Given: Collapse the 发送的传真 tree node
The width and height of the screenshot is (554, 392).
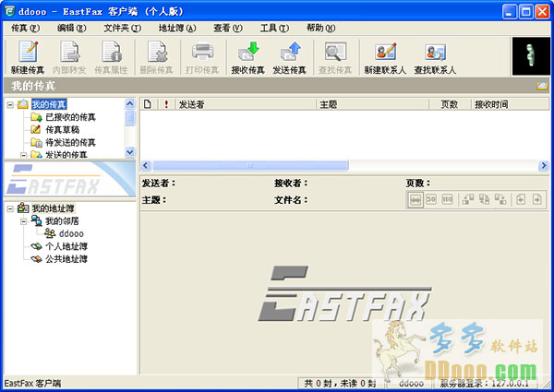Looking at the screenshot, I should click(x=23, y=155).
